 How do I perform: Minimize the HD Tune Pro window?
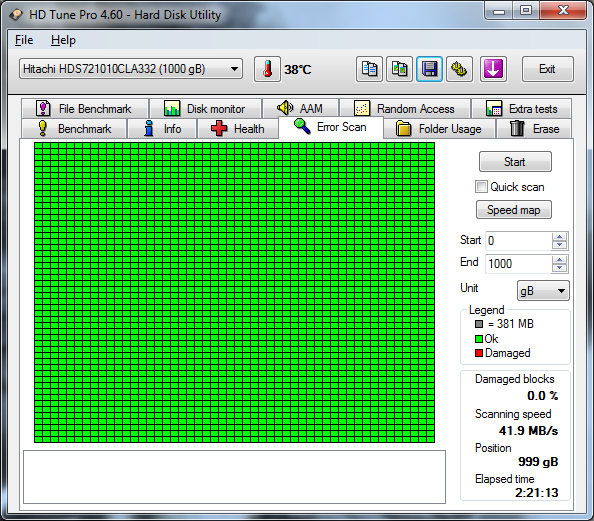(x=499, y=11)
